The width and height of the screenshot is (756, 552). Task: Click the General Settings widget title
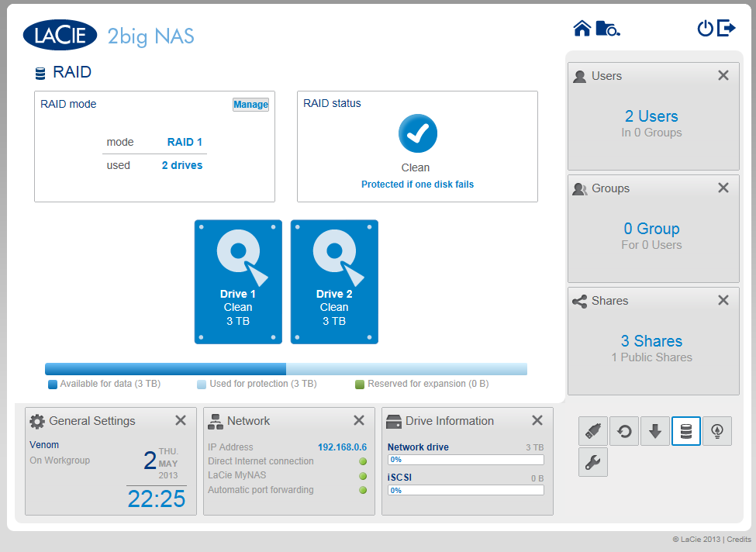click(92, 421)
